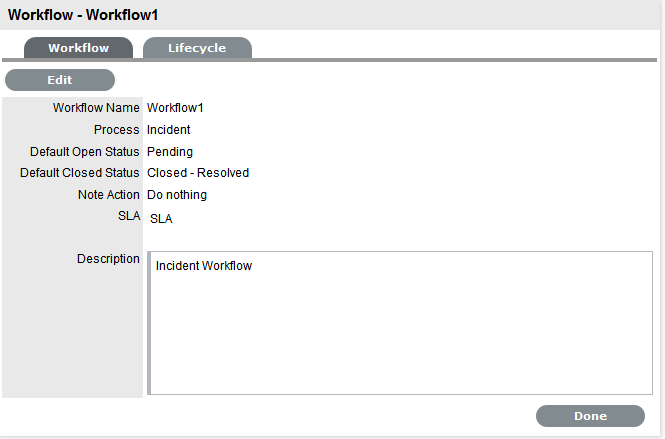Open the Lifecycle tab
Viewport: 665px width, 439px height.
(x=197, y=48)
